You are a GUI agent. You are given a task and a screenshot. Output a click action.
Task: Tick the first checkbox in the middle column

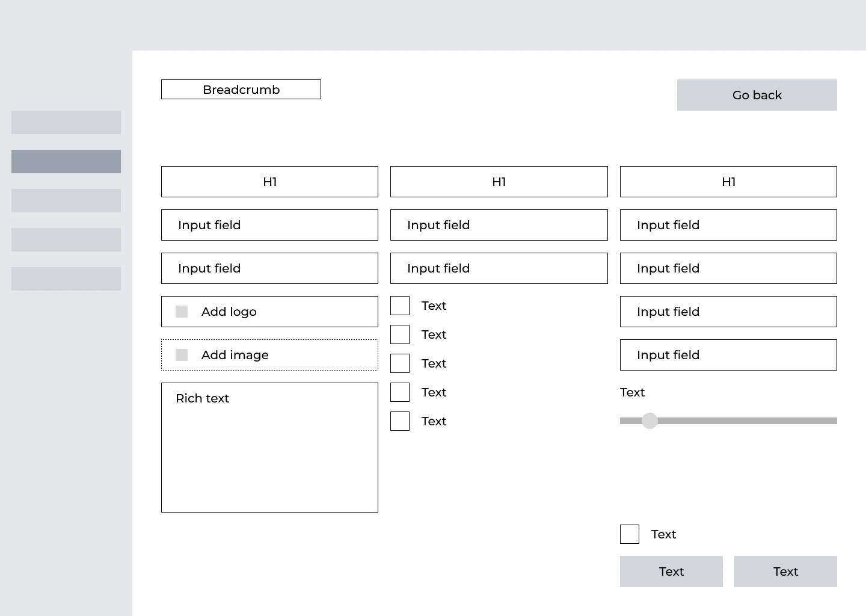point(400,306)
